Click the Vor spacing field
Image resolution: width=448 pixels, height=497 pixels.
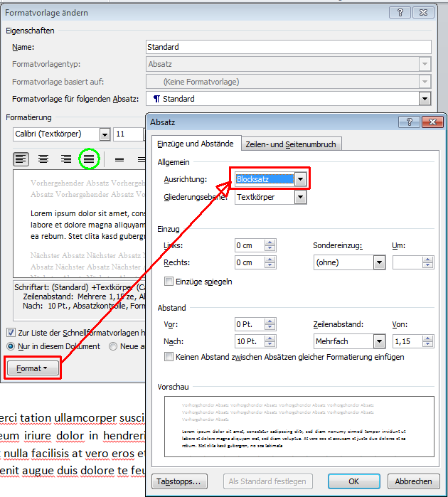(249, 324)
